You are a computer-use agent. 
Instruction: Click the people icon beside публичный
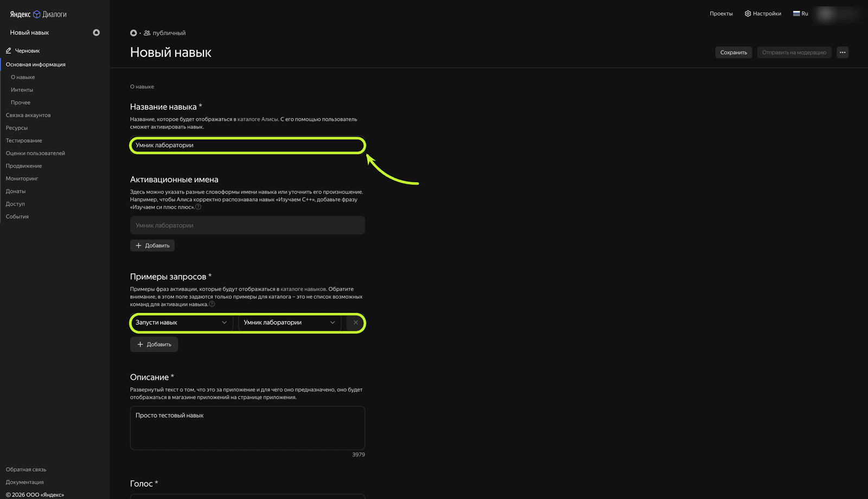pyautogui.click(x=147, y=33)
